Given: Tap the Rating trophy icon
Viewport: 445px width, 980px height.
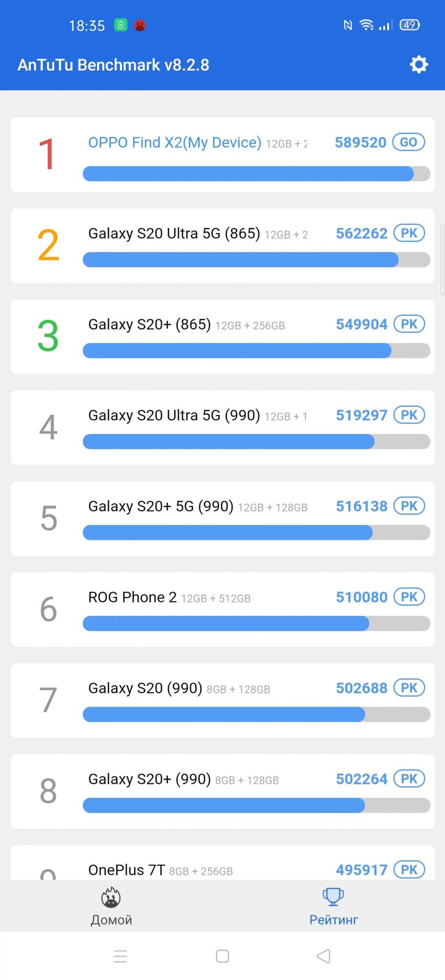Looking at the screenshot, I should coord(333,896).
